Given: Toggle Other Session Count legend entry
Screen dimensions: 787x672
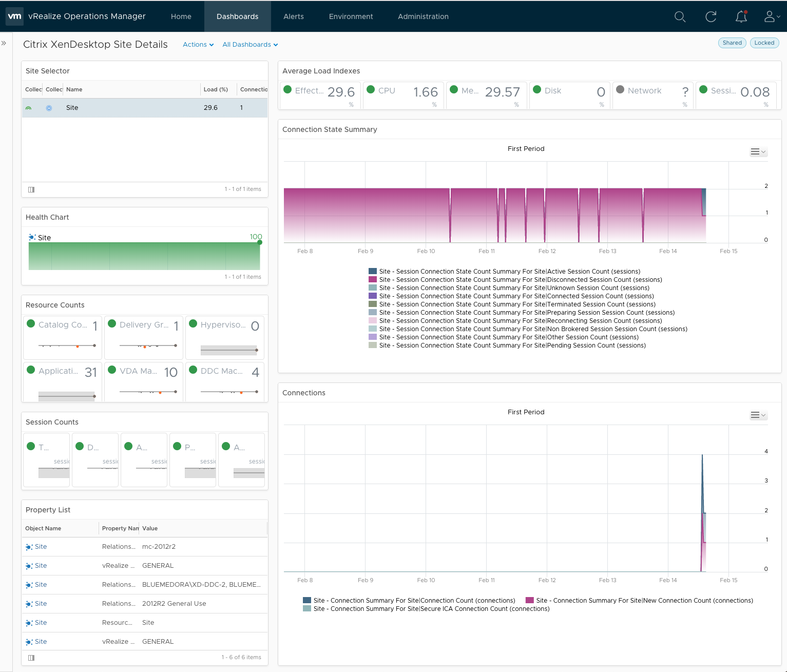Looking at the screenshot, I should click(504, 337).
